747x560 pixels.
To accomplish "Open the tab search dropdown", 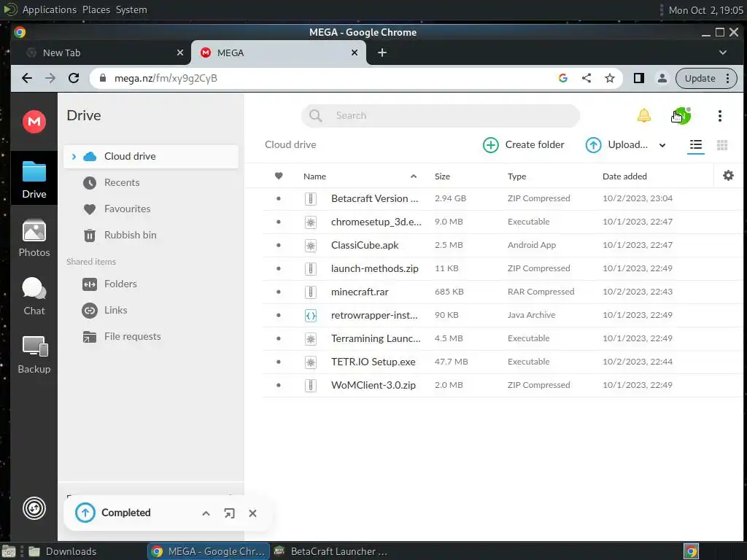I will pos(723,52).
